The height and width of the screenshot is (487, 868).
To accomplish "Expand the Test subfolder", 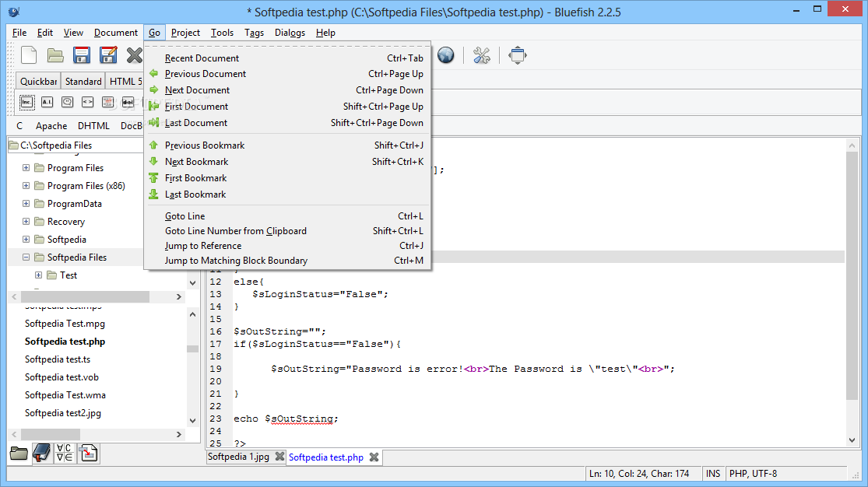I will tap(39, 275).
